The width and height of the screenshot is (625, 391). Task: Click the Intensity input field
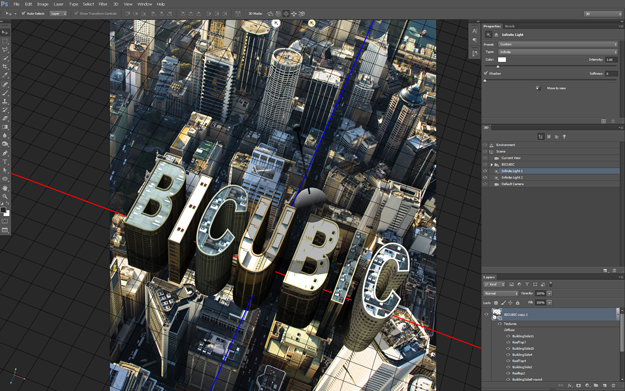[611, 59]
